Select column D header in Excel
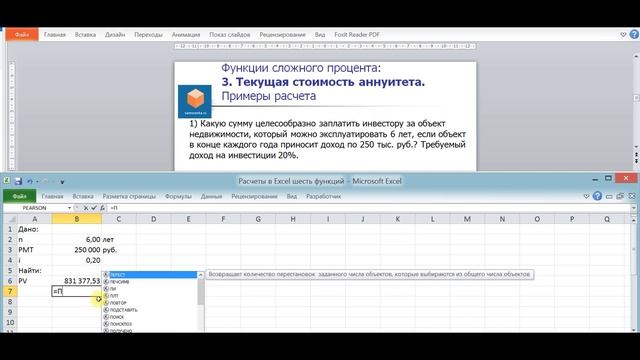The image size is (640, 360). (x=153, y=219)
